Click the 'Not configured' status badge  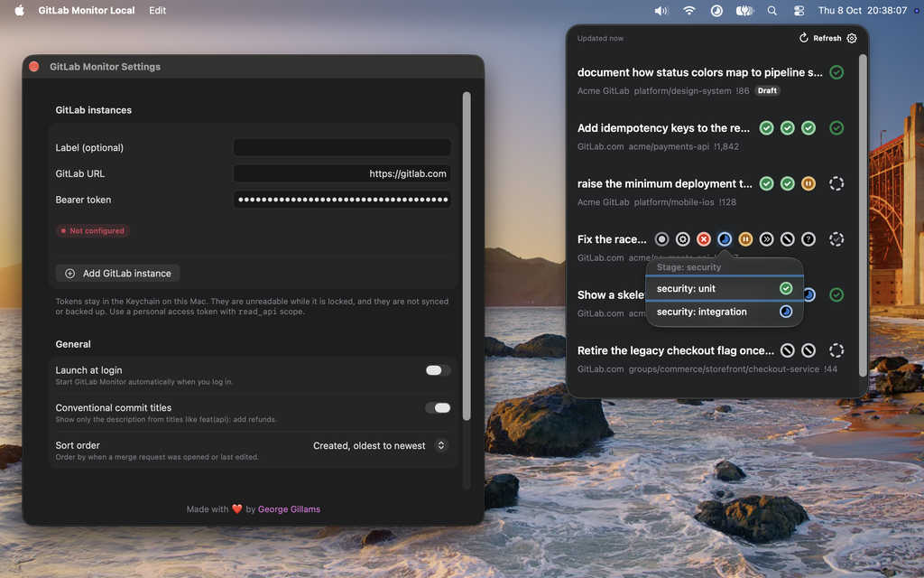point(93,230)
